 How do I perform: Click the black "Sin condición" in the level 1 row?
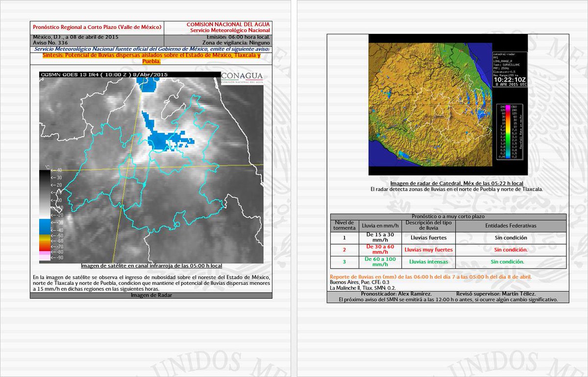tap(511, 238)
